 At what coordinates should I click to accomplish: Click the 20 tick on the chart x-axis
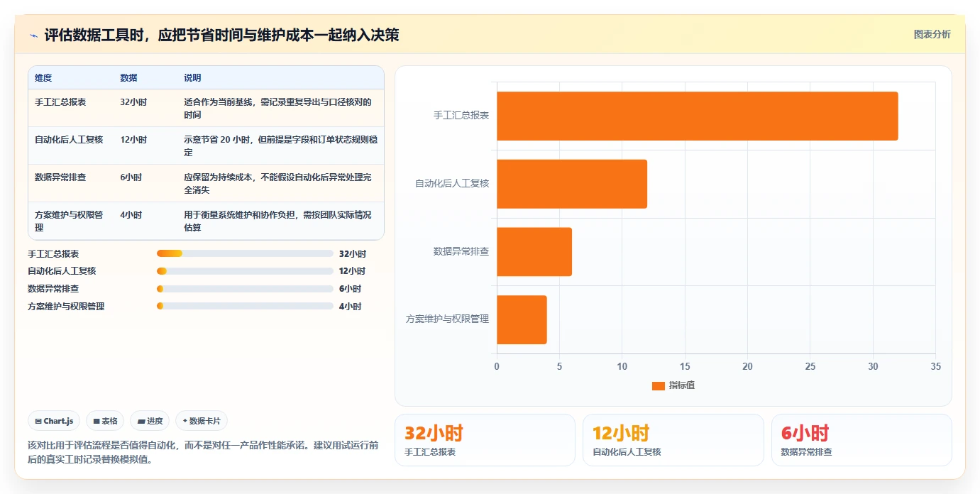point(747,366)
